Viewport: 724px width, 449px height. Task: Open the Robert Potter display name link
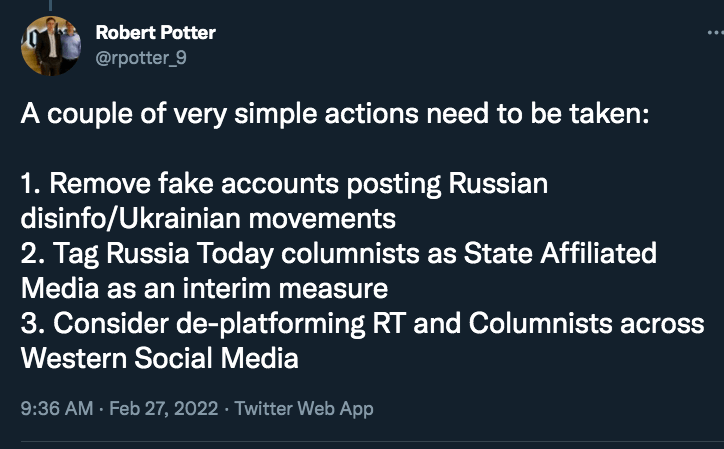[x=155, y=33]
